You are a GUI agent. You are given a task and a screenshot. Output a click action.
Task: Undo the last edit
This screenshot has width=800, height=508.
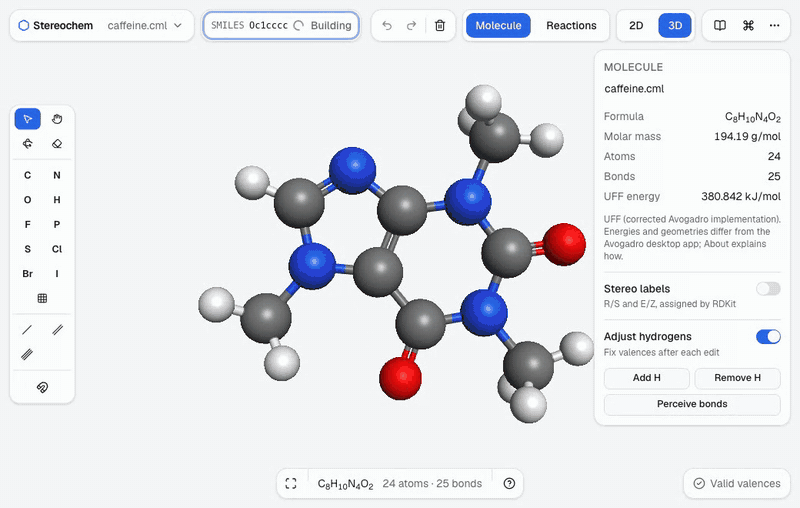click(x=387, y=26)
